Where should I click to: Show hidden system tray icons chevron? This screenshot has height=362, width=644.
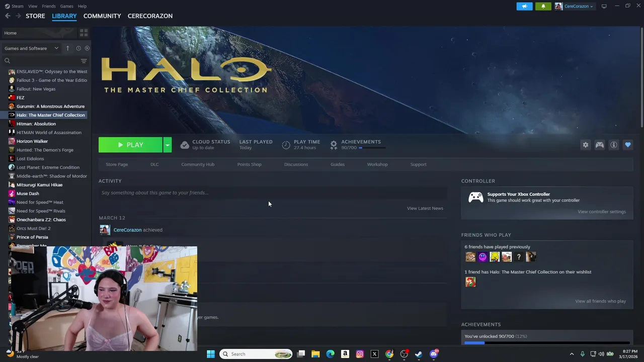tap(572, 354)
